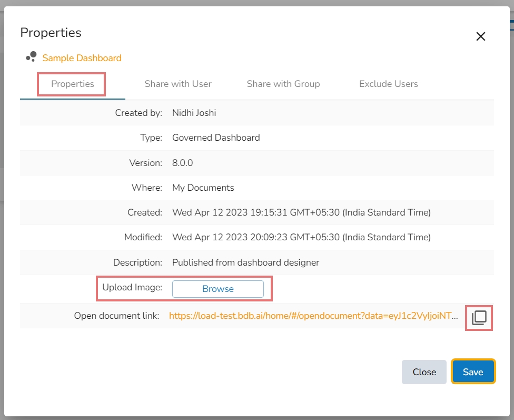The height and width of the screenshot is (420, 514).
Task: Open the Exclude Users tab
Action: coord(388,84)
